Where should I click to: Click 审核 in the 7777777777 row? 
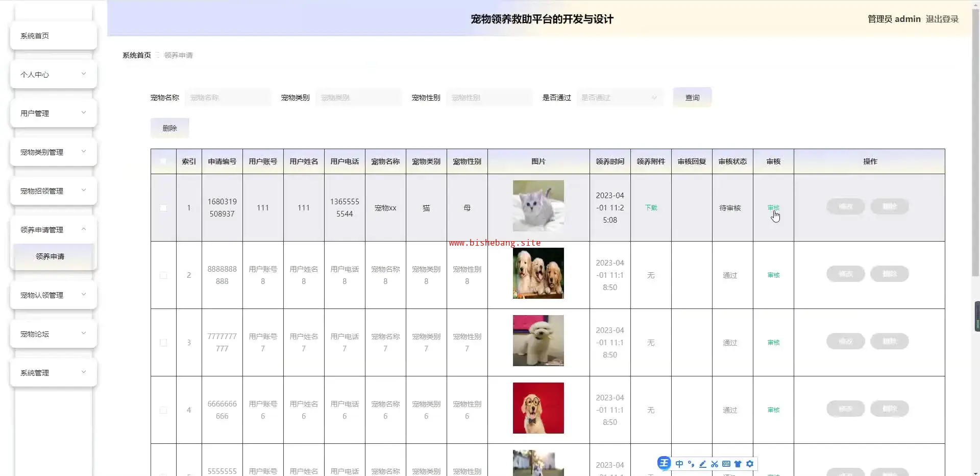tap(773, 343)
